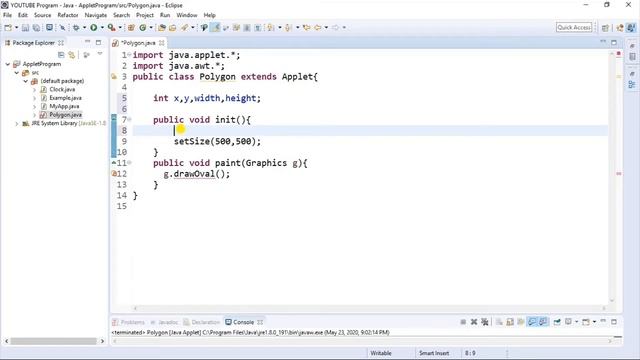This screenshot has width=640, height=360.
Task: Open dropdown next to New file icon
Action: coord(16,27)
